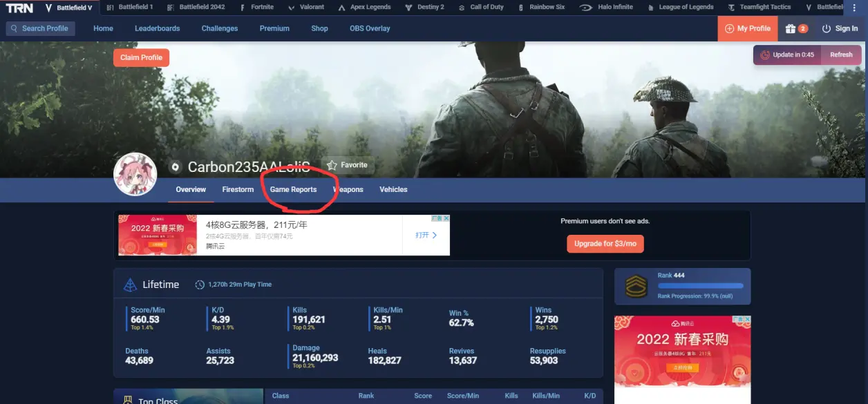This screenshot has height=404, width=868.
Task: Click Sign In
Action: click(840, 28)
